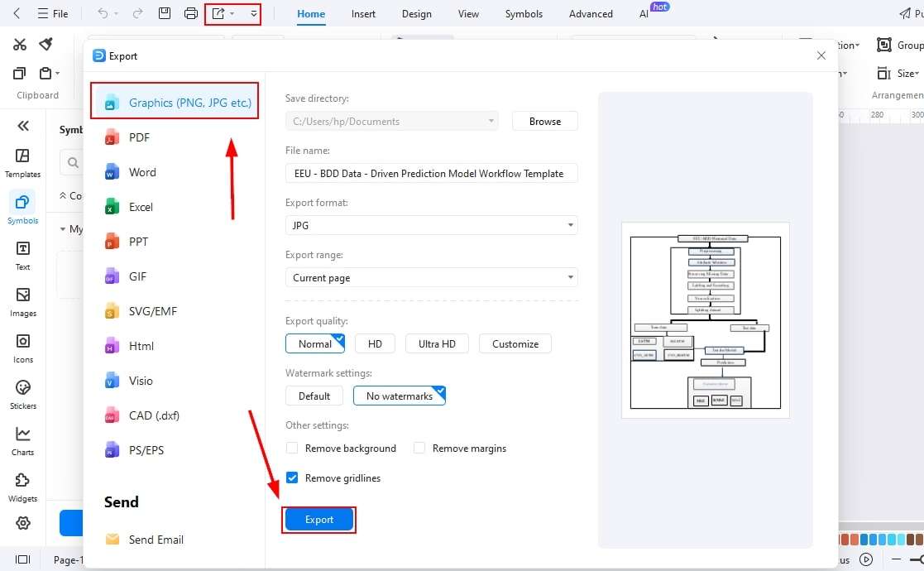Open the Stickers panel
This screenshot has height=571, width=924.
coord(22,392)
